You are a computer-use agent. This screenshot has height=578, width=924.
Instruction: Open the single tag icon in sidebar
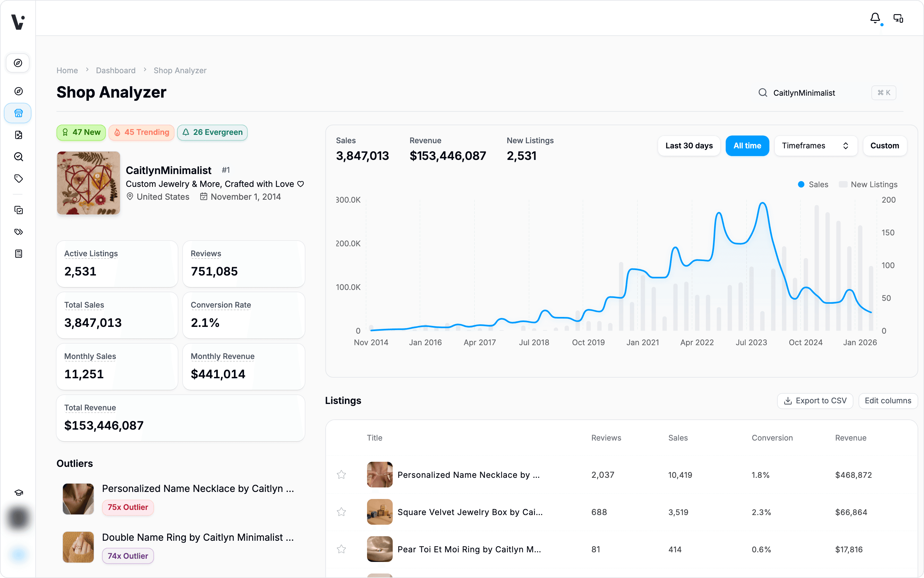[x=18, y=179]
